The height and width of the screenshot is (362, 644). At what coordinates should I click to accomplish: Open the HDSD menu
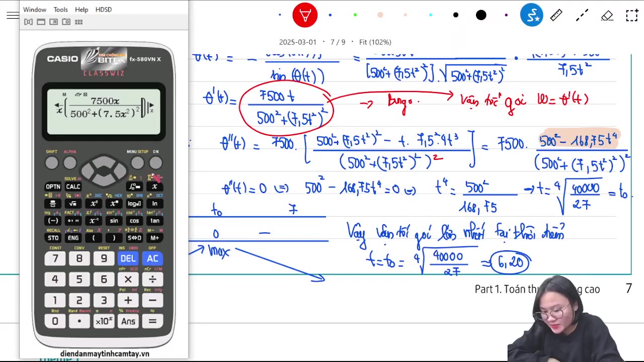(104, 10)
